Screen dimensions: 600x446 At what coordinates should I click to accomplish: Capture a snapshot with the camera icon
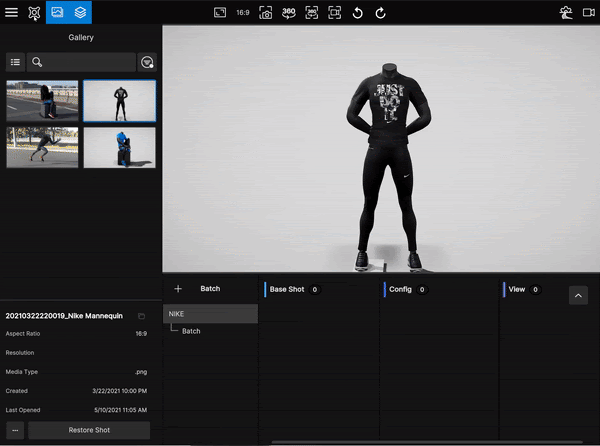click(266, 13)
